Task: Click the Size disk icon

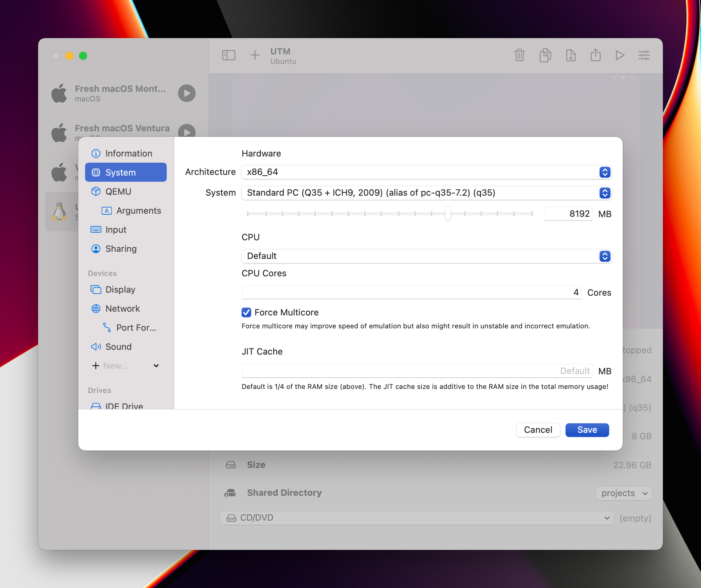Action: point(231,465)
